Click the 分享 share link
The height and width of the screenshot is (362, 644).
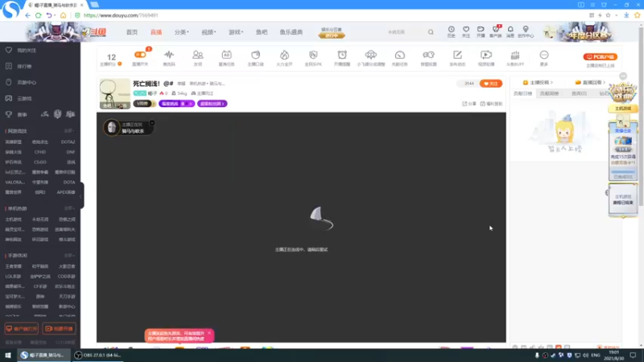pyautogui.click(x=469, y=104)
